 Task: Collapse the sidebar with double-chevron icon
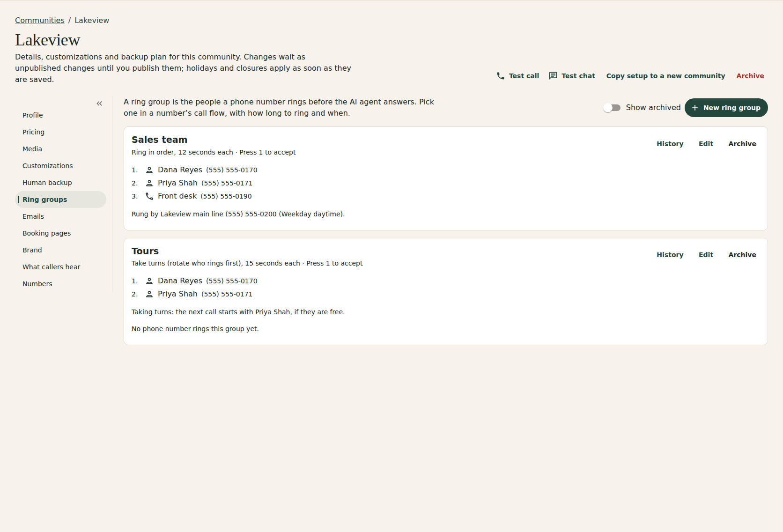pyautogui.click(x=99, y=103)
